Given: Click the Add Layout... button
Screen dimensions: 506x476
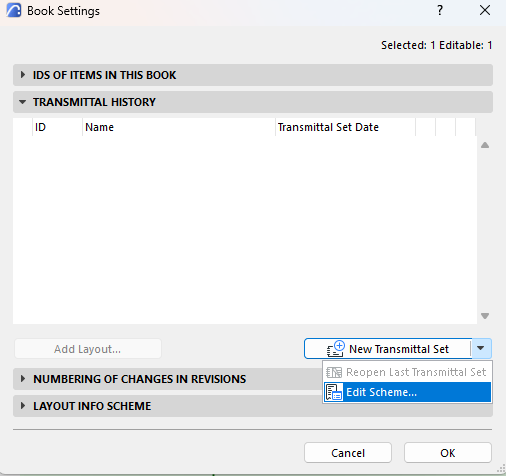Looking at the screenshot, I should (88, 349).
